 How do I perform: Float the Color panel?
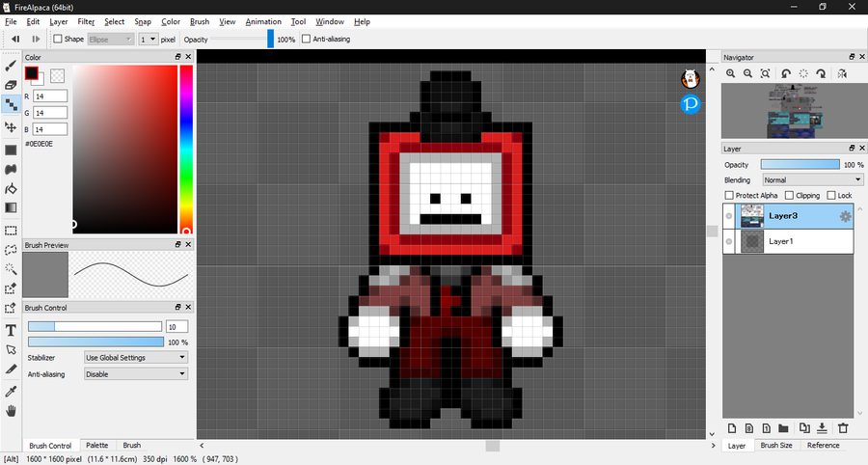(178, 57)
